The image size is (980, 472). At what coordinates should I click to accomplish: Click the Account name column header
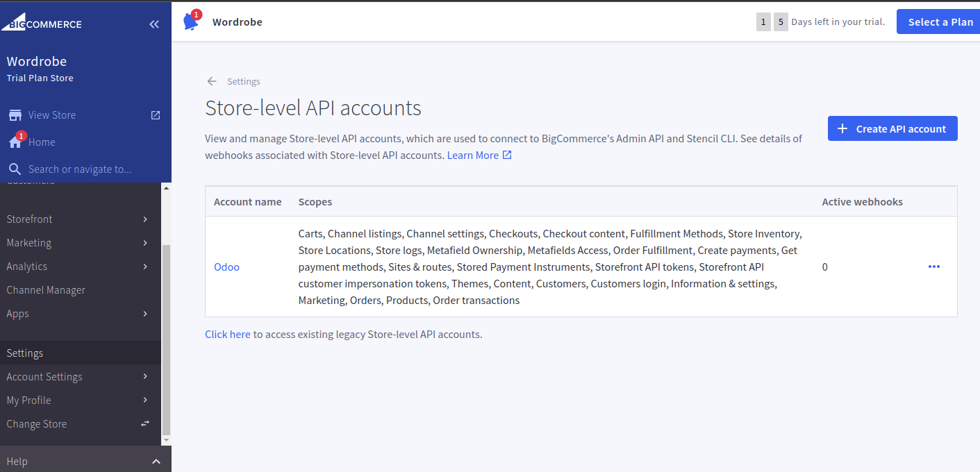point(248,202)
